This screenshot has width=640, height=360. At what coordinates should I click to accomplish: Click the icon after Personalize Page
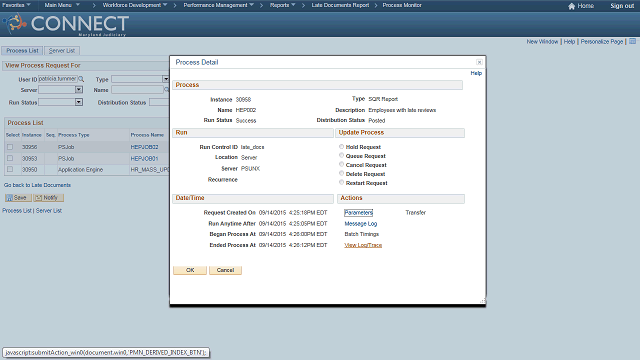(632, 41)
